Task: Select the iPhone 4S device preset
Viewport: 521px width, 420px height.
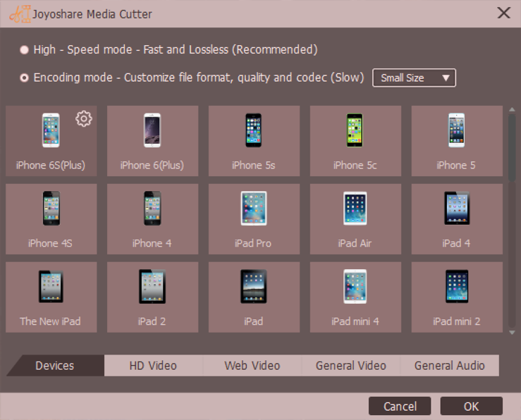Action: pos(51,219)
